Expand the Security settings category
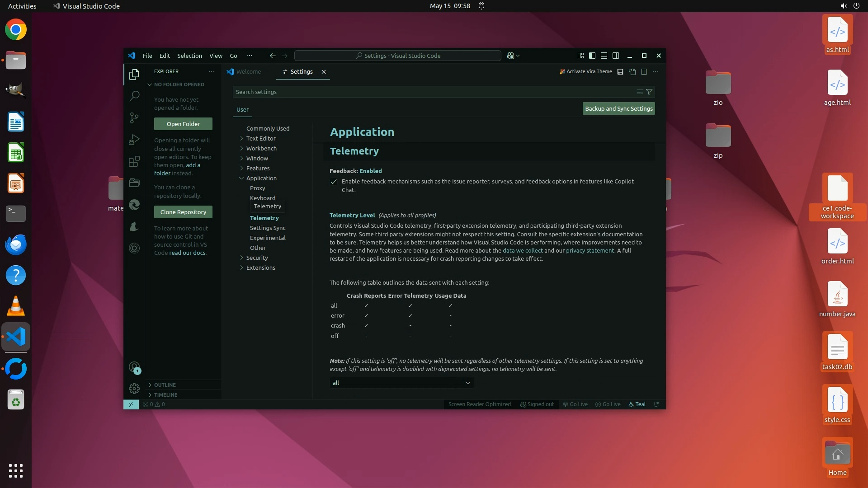 (257, 258)
